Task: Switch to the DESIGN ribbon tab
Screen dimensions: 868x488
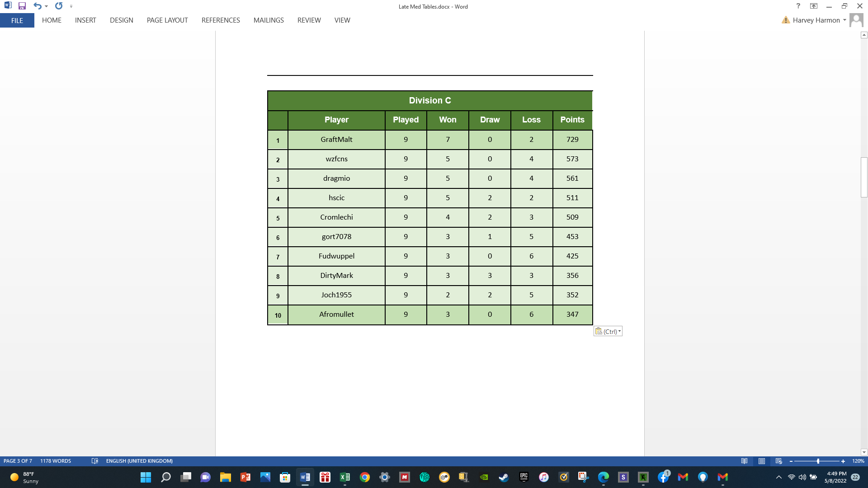Action: [122, 20]
